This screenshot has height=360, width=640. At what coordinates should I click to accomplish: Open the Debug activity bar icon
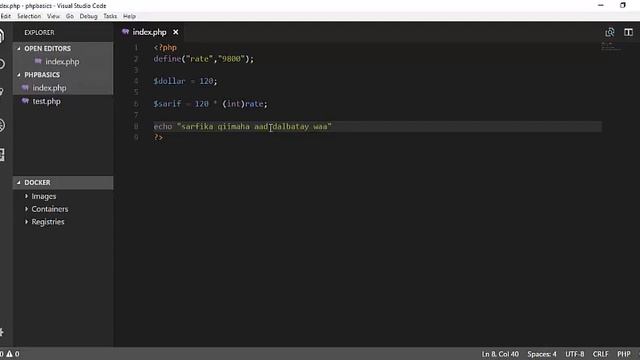[2, 125]
